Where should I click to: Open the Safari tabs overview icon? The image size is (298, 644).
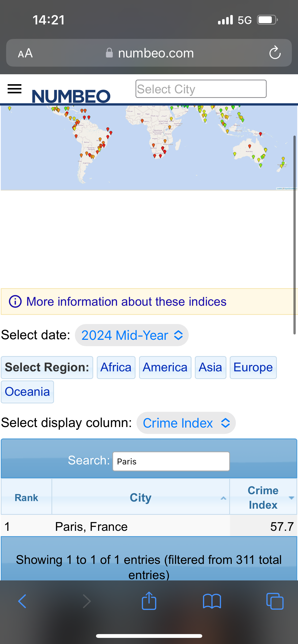click(x=275, y=601)
